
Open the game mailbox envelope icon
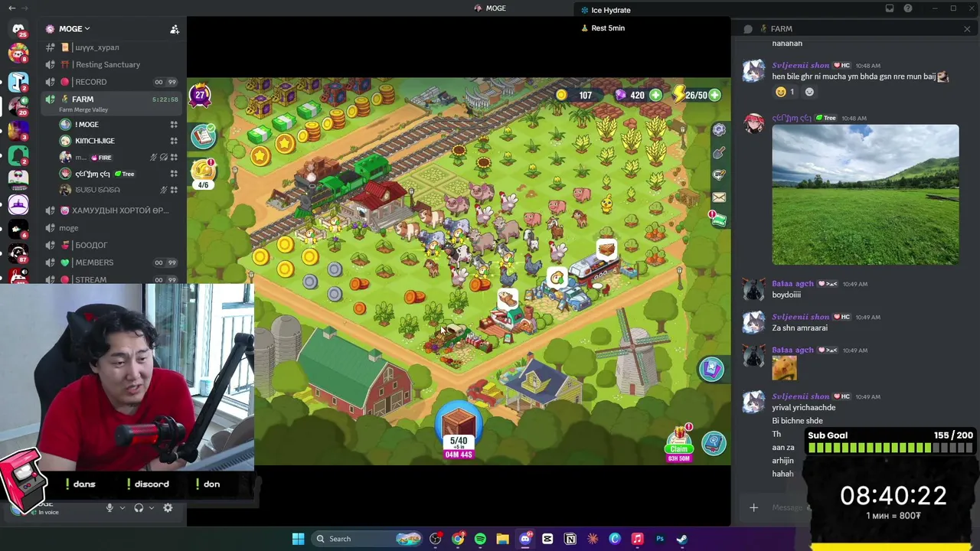[719, 197]
